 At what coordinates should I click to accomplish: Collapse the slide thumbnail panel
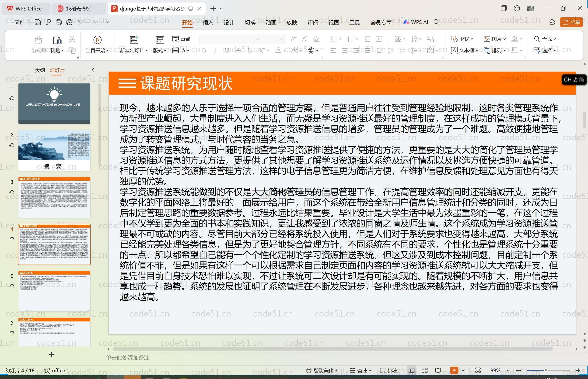tap(93, 70)
